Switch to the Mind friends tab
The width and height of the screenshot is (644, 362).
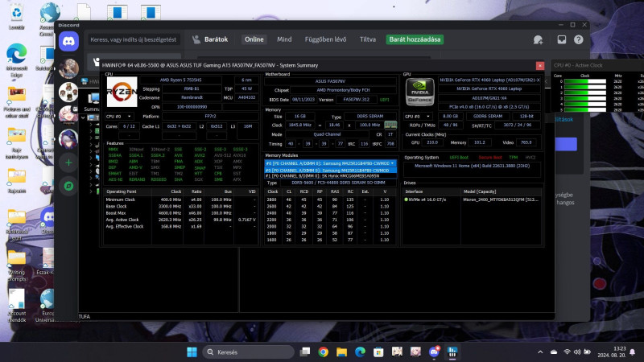(x=284, y=39)
